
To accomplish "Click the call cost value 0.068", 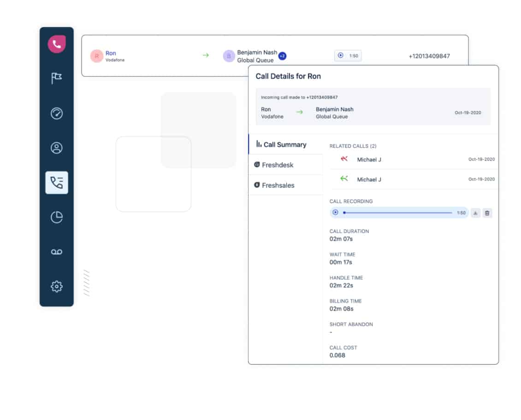I will coord(337,356).
